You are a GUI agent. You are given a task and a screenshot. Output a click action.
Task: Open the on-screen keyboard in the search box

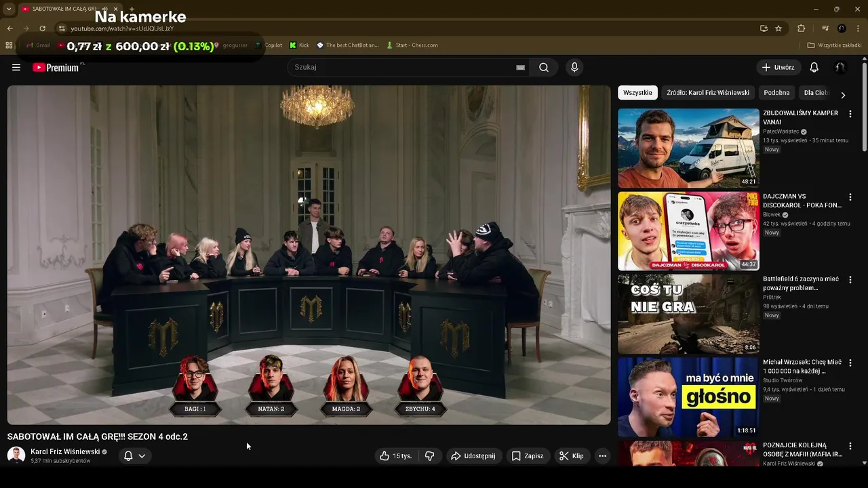tap(520, 67)
